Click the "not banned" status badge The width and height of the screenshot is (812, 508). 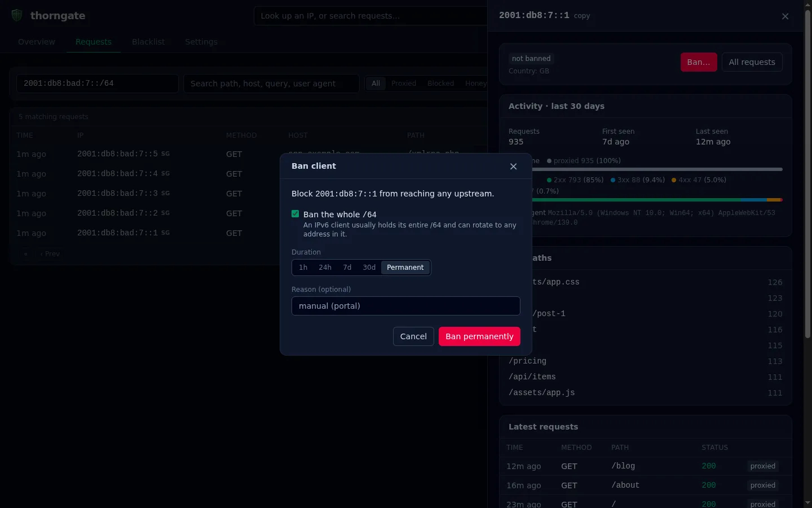click(531, 59)
